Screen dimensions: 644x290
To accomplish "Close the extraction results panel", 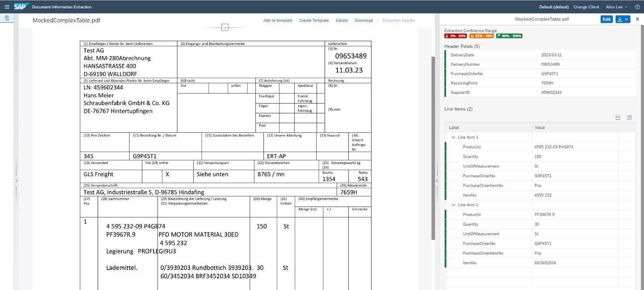I will tap(637, 19).
